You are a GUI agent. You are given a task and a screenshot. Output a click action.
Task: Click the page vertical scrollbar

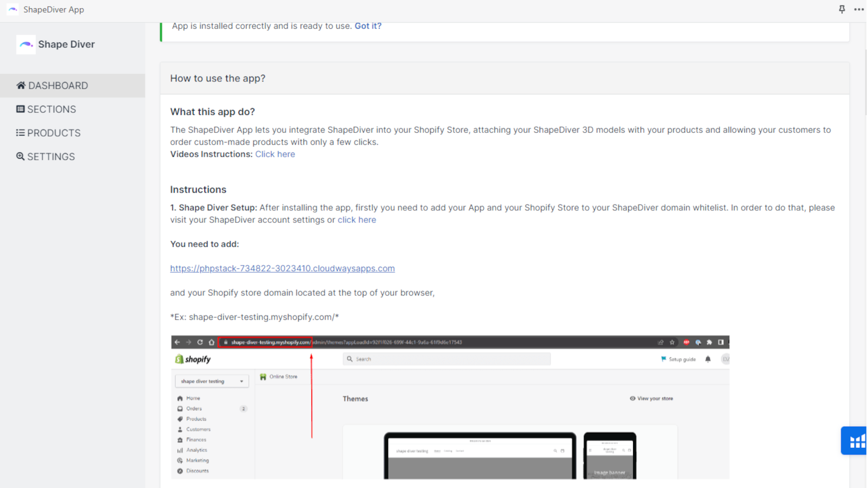866,81
